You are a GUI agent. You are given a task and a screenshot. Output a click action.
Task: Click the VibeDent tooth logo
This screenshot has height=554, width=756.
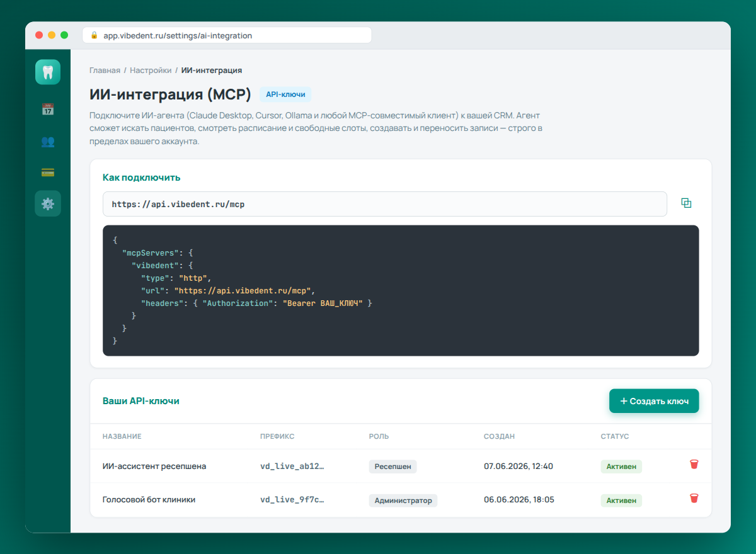coord(48,72)
